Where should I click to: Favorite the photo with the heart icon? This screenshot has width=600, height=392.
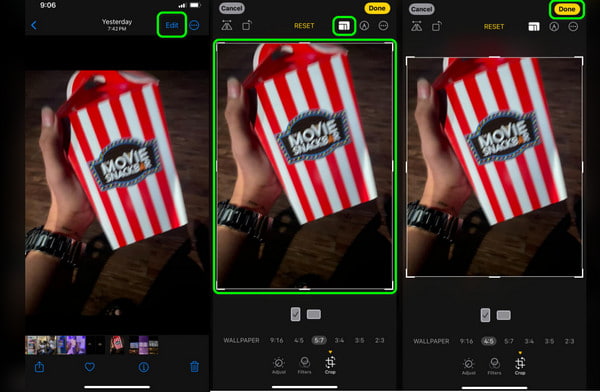(90, 367)
